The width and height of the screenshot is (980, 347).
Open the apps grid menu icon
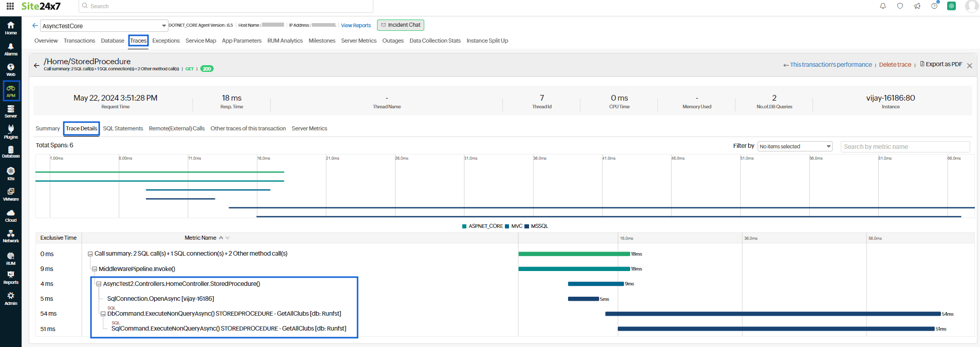coord(10,6)
